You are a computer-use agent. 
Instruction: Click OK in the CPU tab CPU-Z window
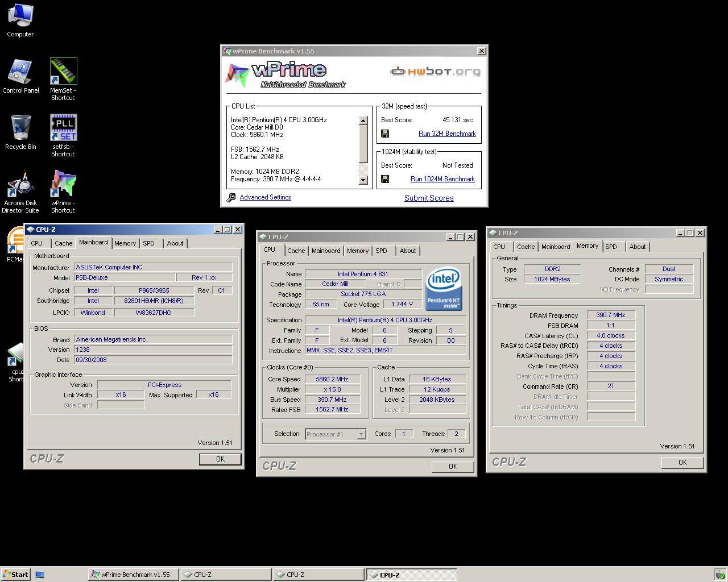click(x=453, y=467)
